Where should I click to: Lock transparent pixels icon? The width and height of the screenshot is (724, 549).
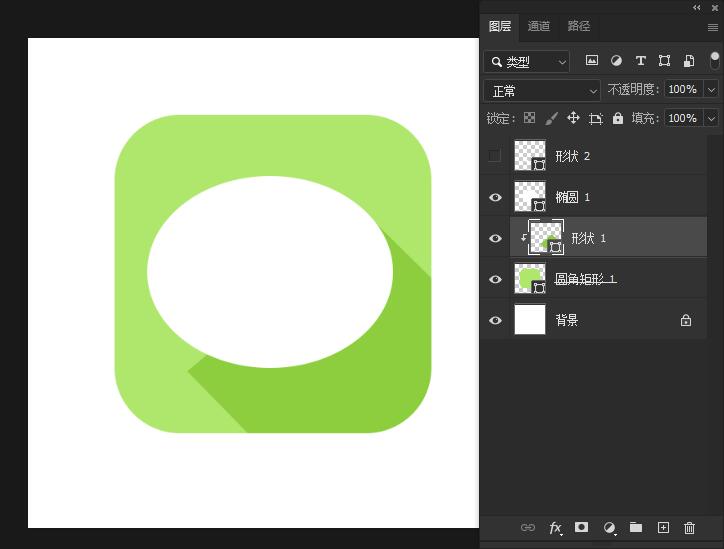pos(530,118)
